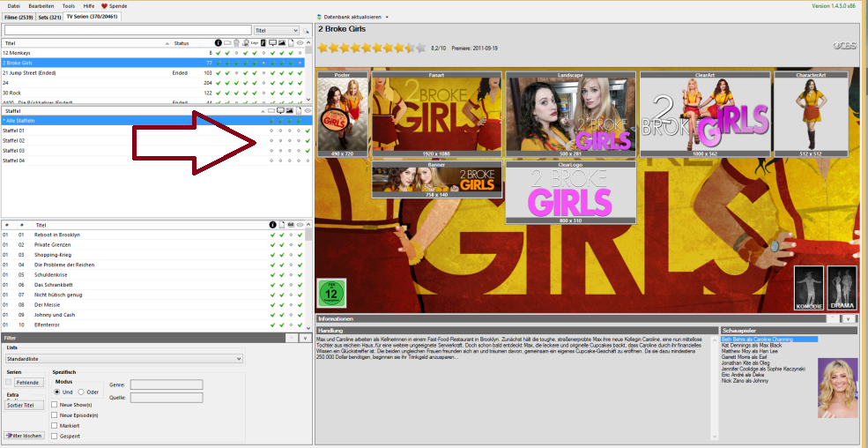The width and height of the screenshot is (868, 448).
Task: Open the Titel search-field dropdown
Action: click(x=276, y=31)
